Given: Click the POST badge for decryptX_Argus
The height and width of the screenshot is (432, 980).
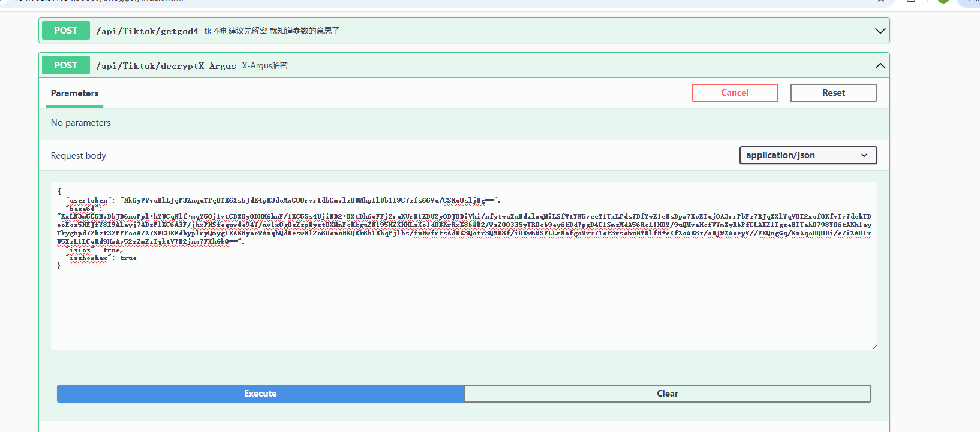Looking at the screenshot, I should [x=66, y=65].
